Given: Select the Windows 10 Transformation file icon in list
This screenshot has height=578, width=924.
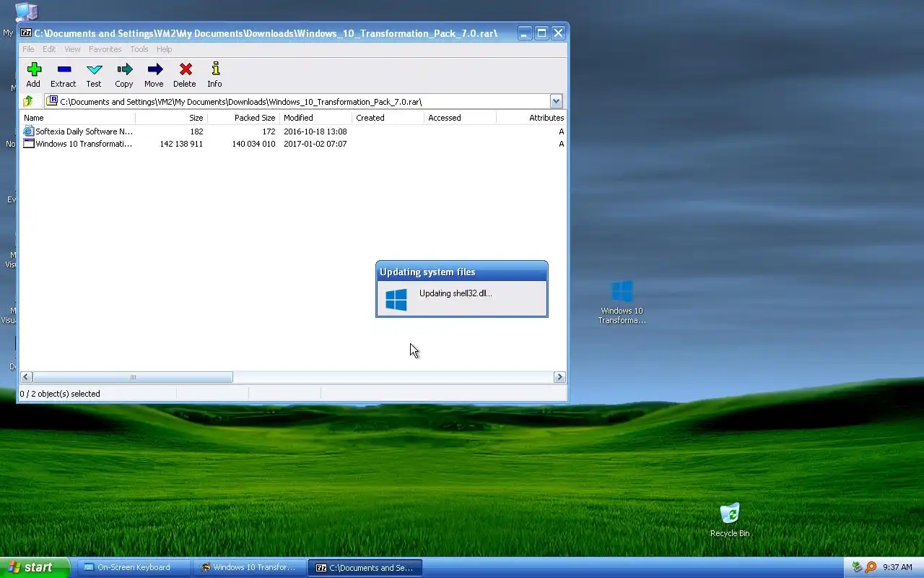Looking at the screenshot, I should [29, 144].
